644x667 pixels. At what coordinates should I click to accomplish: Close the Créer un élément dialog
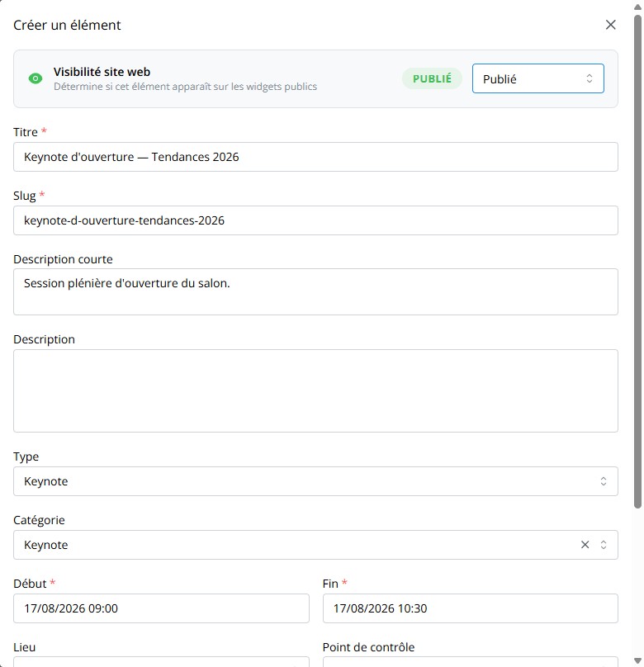pos(610,25)
